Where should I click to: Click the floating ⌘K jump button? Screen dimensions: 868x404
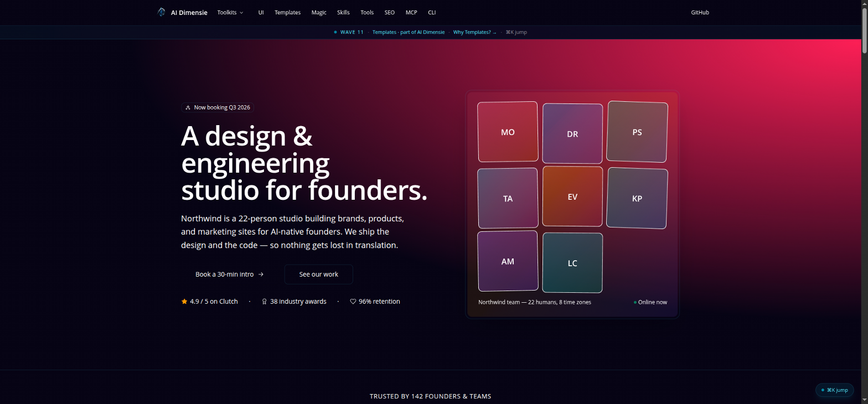click(834, 390)
